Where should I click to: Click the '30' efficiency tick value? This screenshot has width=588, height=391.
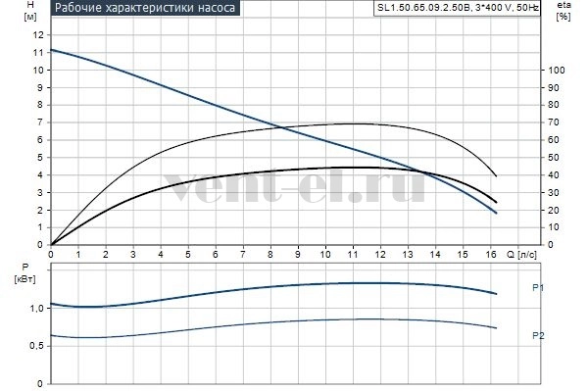(554, 193)
